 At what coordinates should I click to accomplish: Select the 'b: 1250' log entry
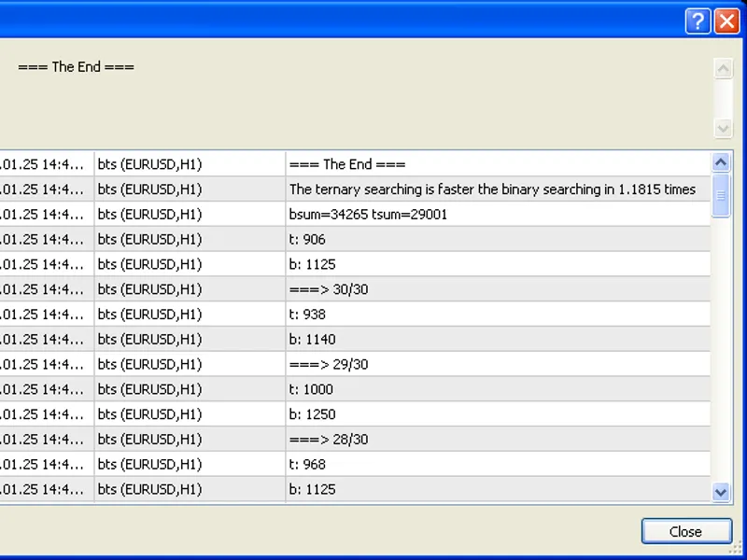coord(355,414)
